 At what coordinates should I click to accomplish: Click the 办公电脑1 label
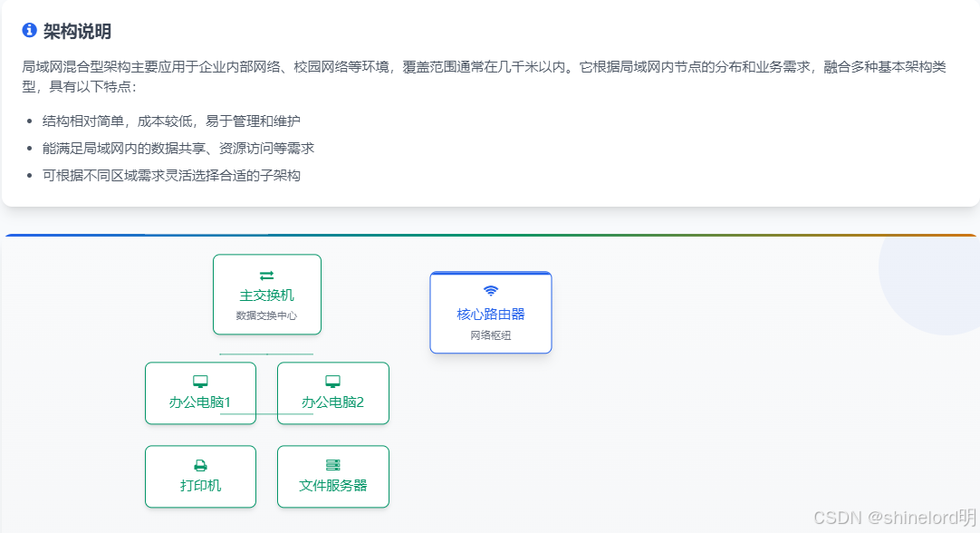tap(200, 402)
